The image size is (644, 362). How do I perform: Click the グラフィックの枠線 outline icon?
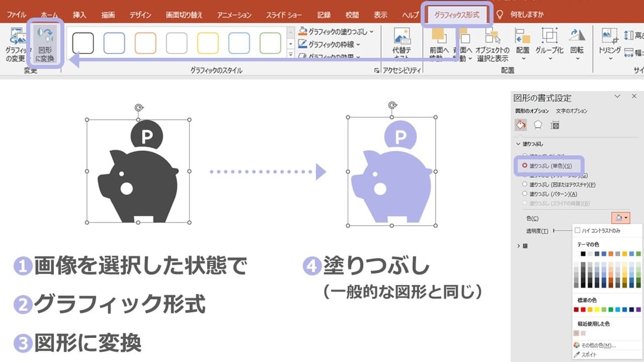[x=303, y=42]
